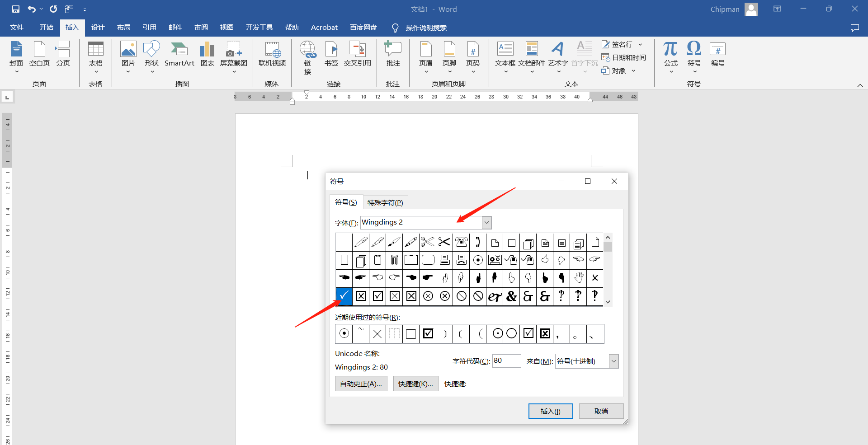Image resolution: width=868 pixels, height=445 pixels.
Task: Open the References (引用) ribbon tab
Action: click(x=149, y=28)
